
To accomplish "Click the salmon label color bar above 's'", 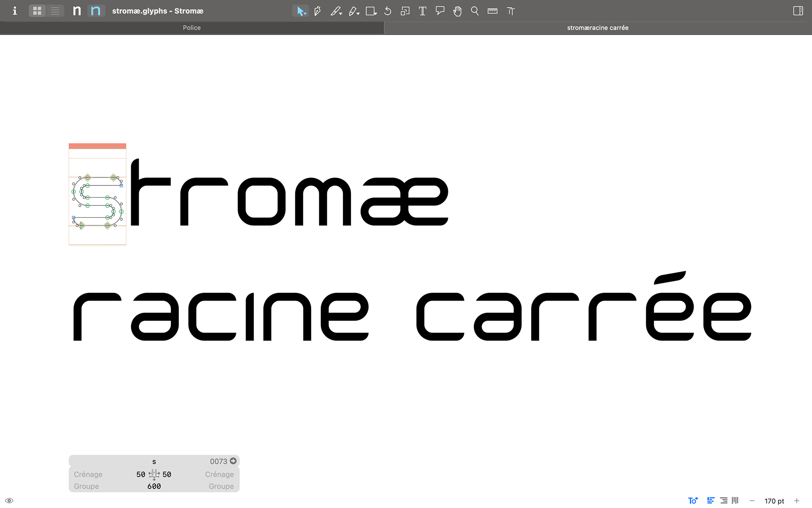I will pos(97,146).
